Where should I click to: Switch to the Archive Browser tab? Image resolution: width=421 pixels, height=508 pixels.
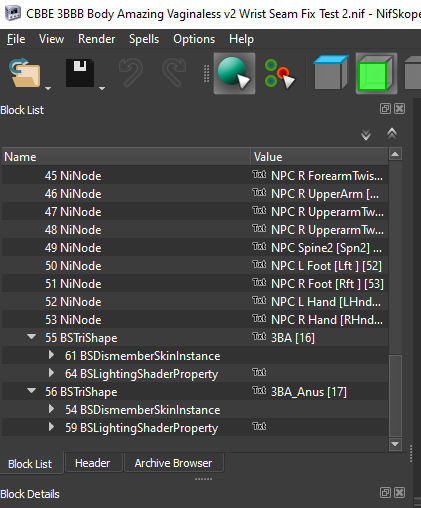tap(173, 463)
